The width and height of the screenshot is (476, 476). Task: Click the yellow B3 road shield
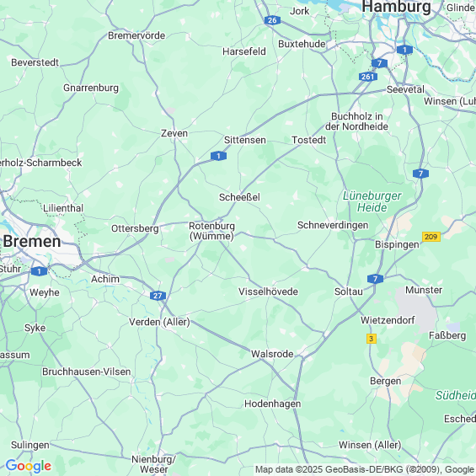372,339
